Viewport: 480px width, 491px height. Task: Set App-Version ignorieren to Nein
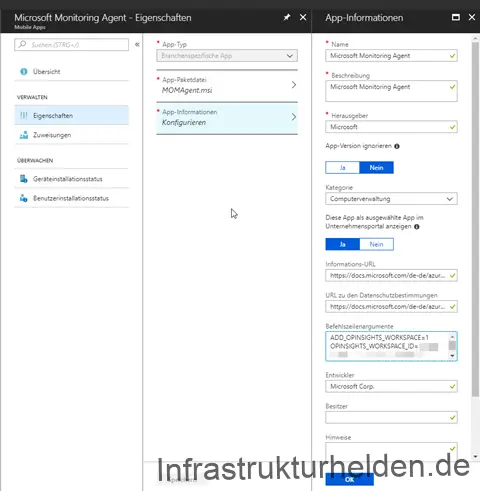[x=376, y=167]
